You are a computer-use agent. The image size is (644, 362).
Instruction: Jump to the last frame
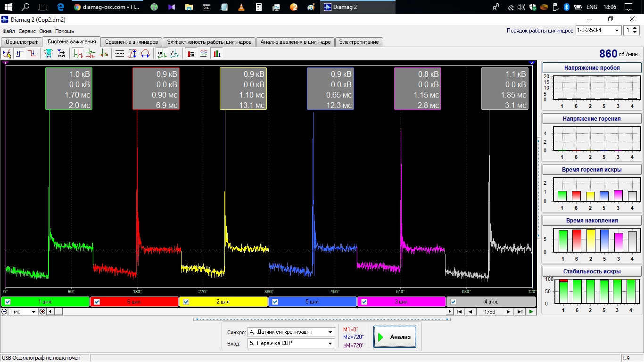pos(520,312)
